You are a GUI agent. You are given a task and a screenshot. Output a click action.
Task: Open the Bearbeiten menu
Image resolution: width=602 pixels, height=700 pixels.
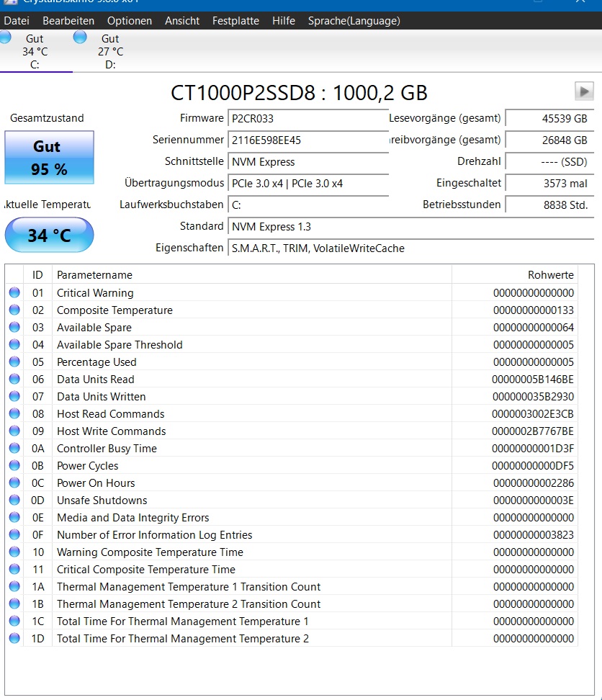click(68, 21)
